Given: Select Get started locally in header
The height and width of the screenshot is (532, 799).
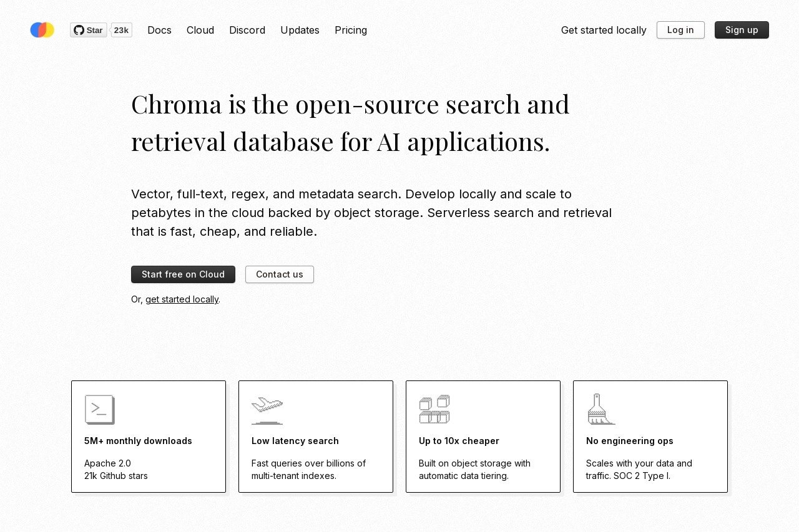Looking at the screenshot, I should (x=604, y=30).
